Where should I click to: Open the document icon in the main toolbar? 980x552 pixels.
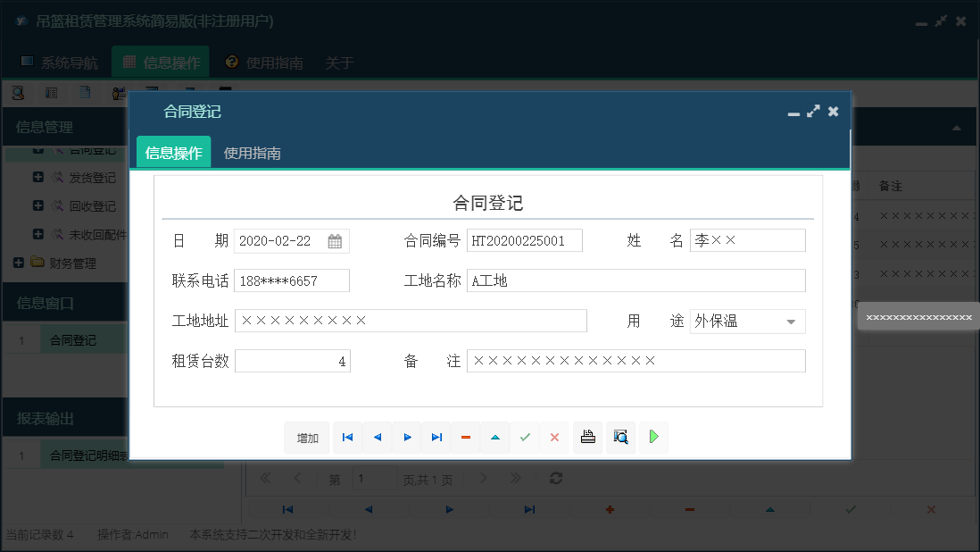tap(86, 92)
